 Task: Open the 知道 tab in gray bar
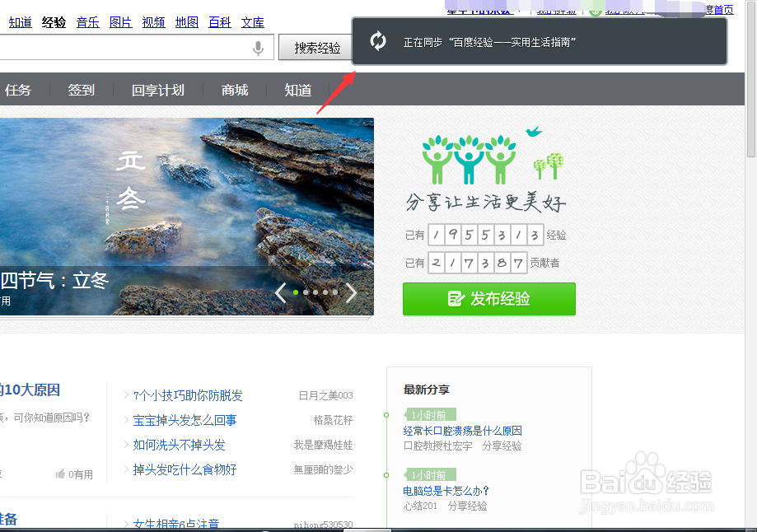(298, 90)
